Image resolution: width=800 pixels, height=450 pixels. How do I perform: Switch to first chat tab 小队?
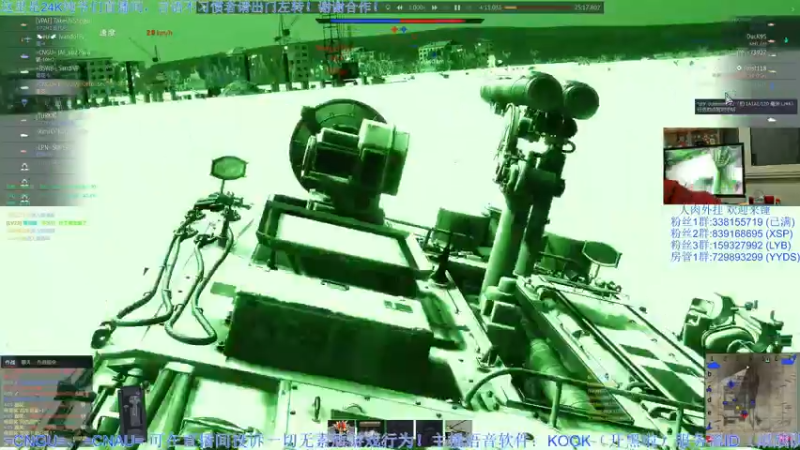[10, 362]
